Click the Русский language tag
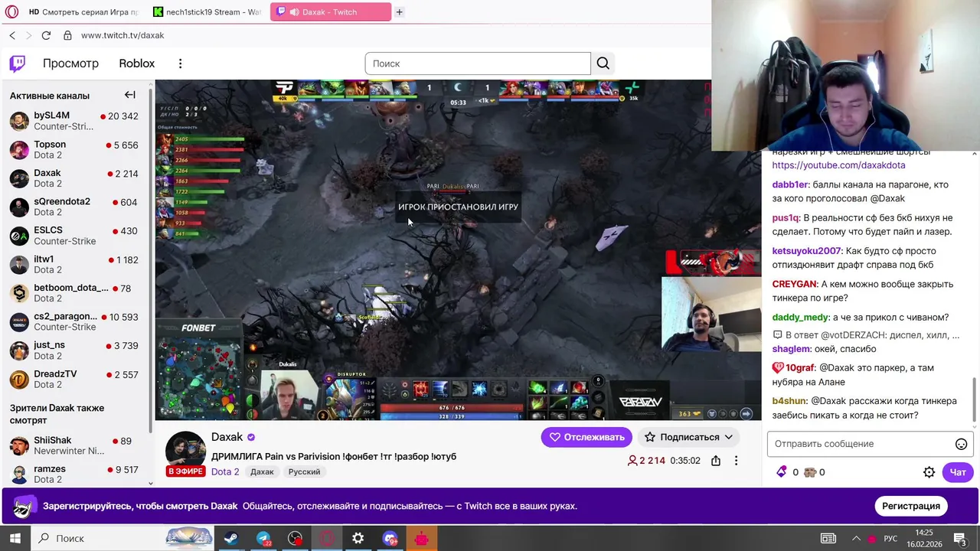 coord(304,471)
